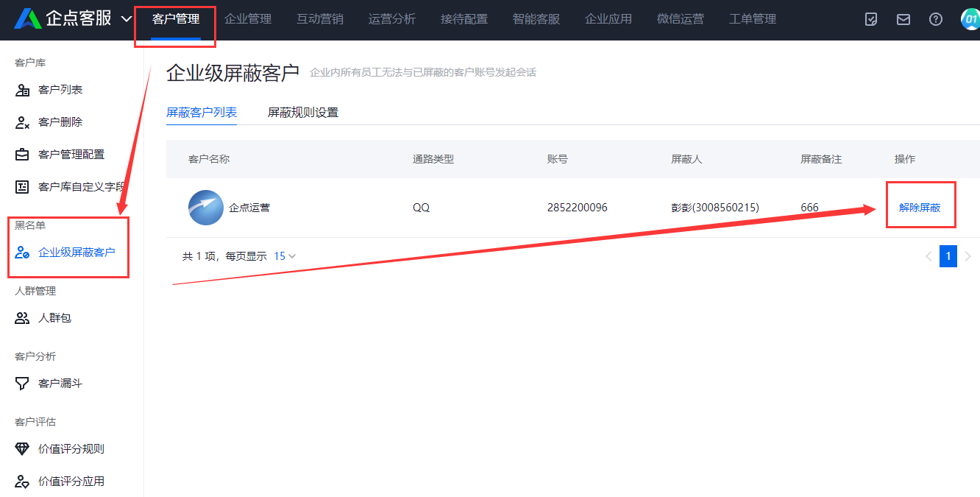
Task: Click account number 2852200096
Action: coord(578,208)
